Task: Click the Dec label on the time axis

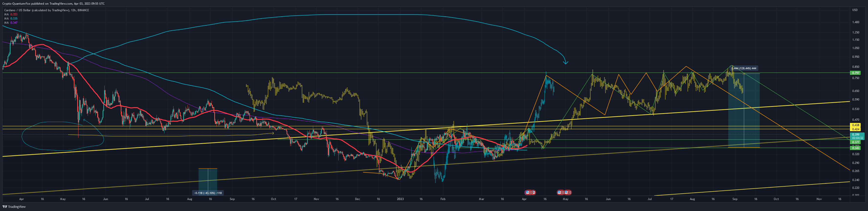Action: [x=357, y=199]
